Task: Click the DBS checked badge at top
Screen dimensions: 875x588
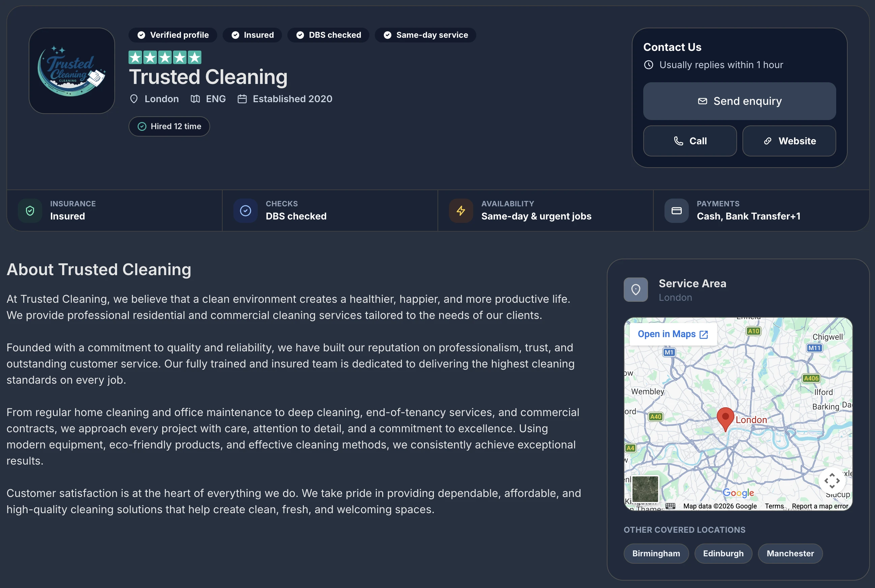Action: 328,35
